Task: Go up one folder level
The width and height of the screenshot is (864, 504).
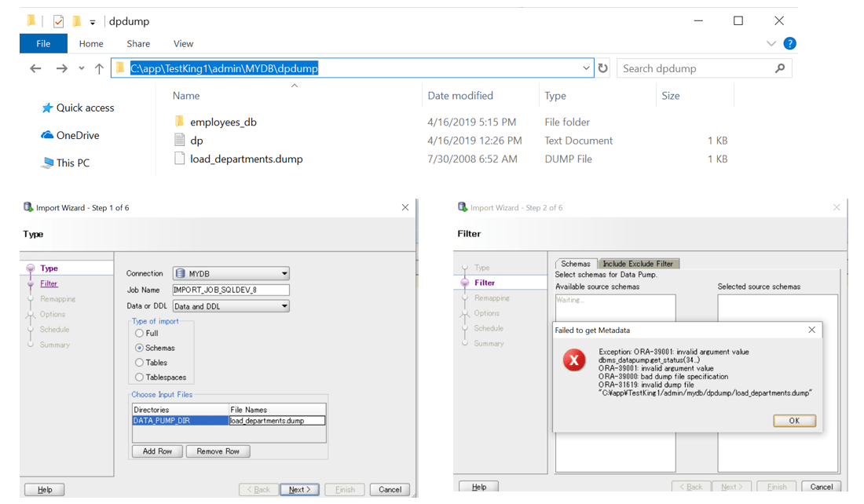Action: pyautogui.click(x=99, y=68)
